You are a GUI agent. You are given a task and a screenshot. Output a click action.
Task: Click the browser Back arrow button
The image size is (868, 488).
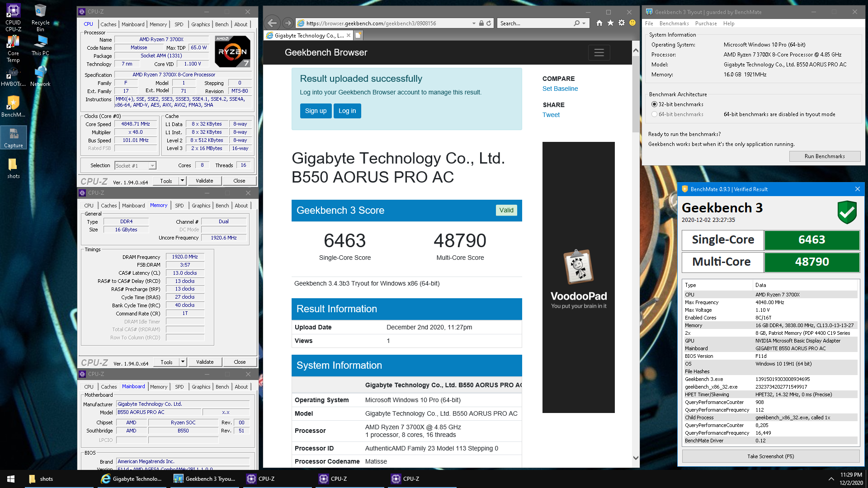(272, 23)
